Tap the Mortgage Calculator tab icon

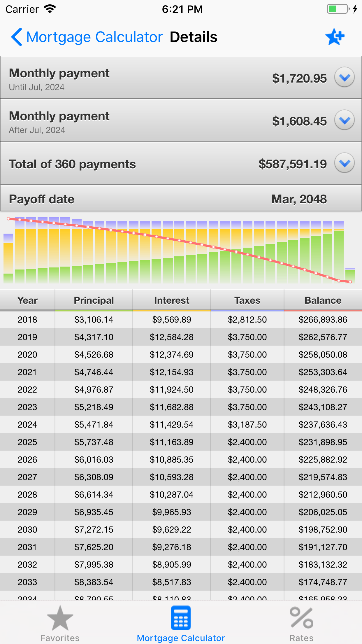(181, 618)
